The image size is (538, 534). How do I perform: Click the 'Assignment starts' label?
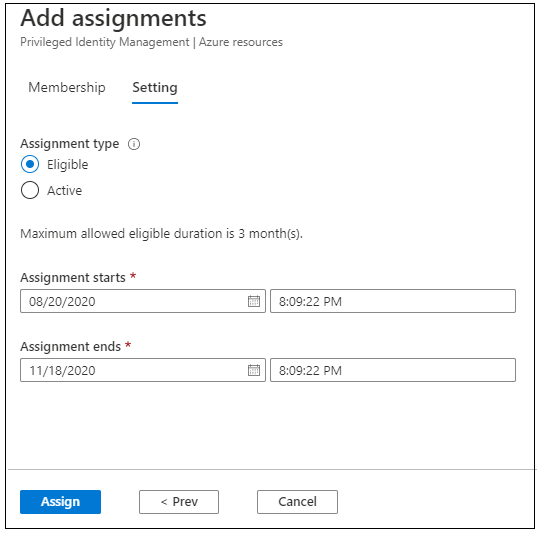coord(73,277)
